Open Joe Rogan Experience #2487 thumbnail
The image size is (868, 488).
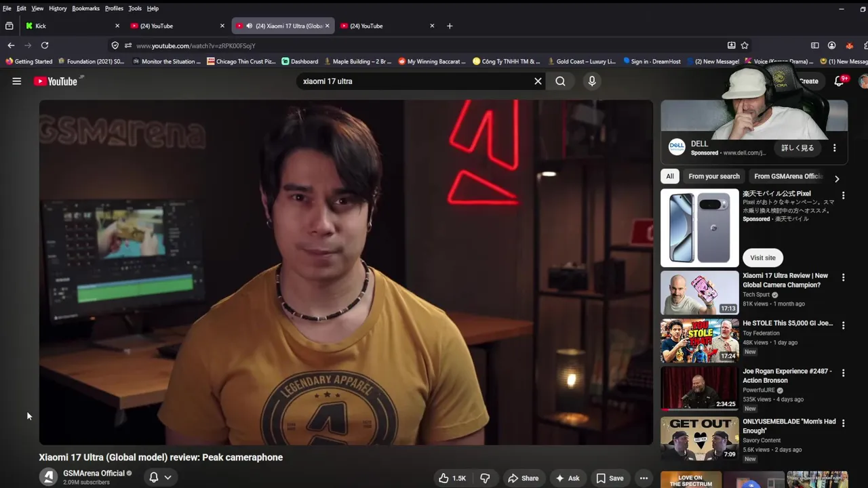[x=700, y=388]
